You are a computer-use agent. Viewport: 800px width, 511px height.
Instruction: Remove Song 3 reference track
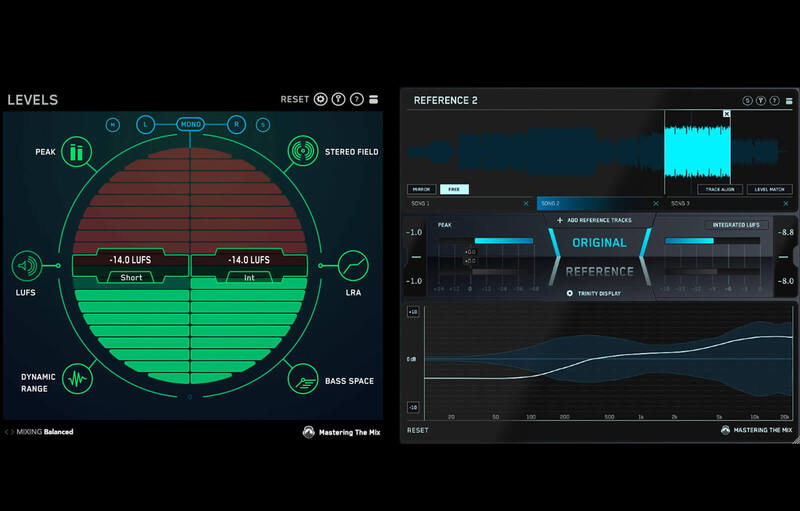point(786,203)
